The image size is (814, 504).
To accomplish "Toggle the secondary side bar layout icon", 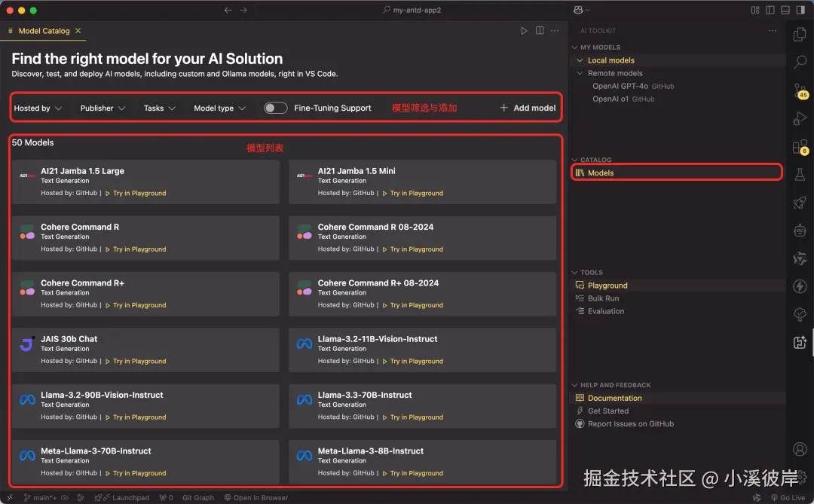I will click(x=800, y=10).
